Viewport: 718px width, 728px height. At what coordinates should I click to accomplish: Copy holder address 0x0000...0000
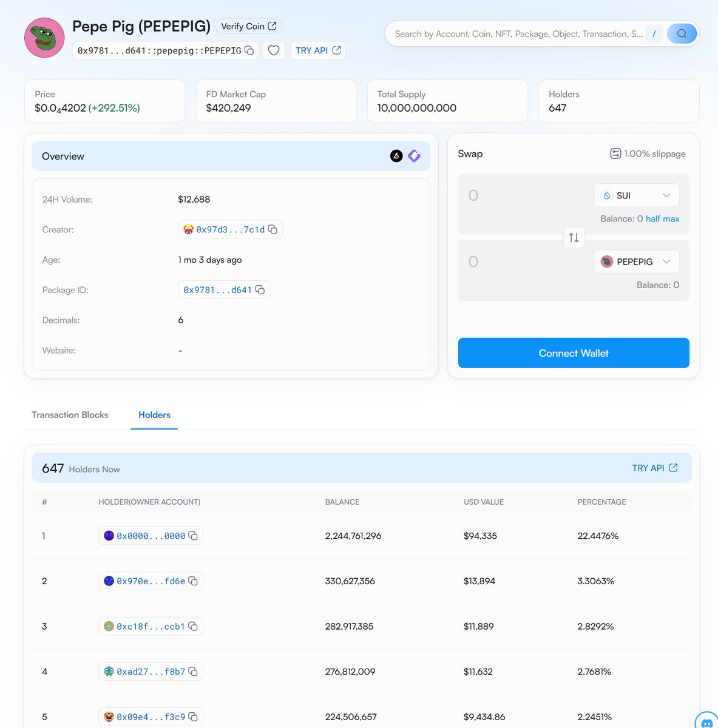click(193, 536)
